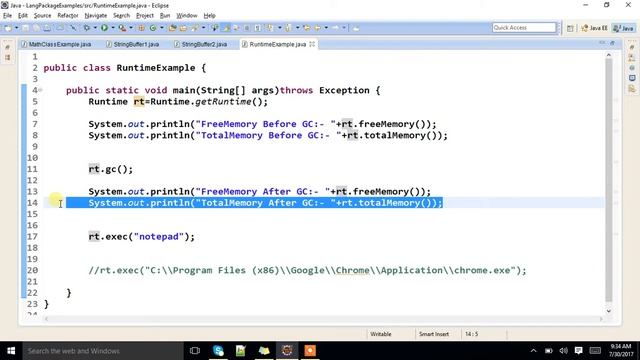This screenshot has width=640, height=360.
Task: Open the New Java Class dropdown arrow
Action: [x=162, y=28]
